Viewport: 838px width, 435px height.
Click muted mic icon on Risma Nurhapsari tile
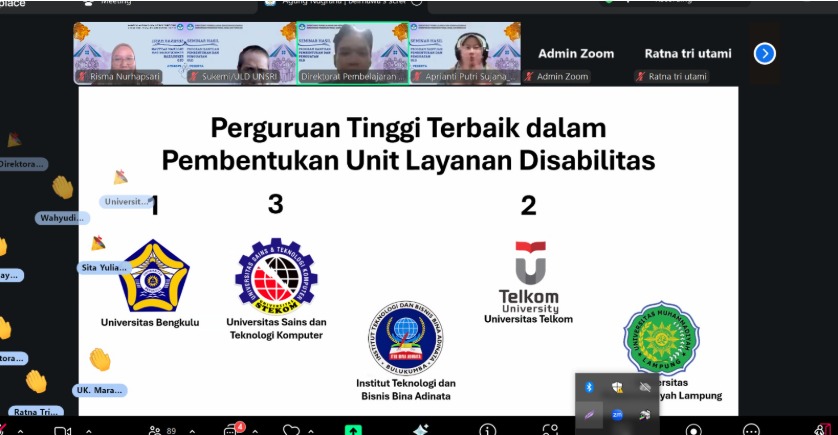[x=83, y=77]
